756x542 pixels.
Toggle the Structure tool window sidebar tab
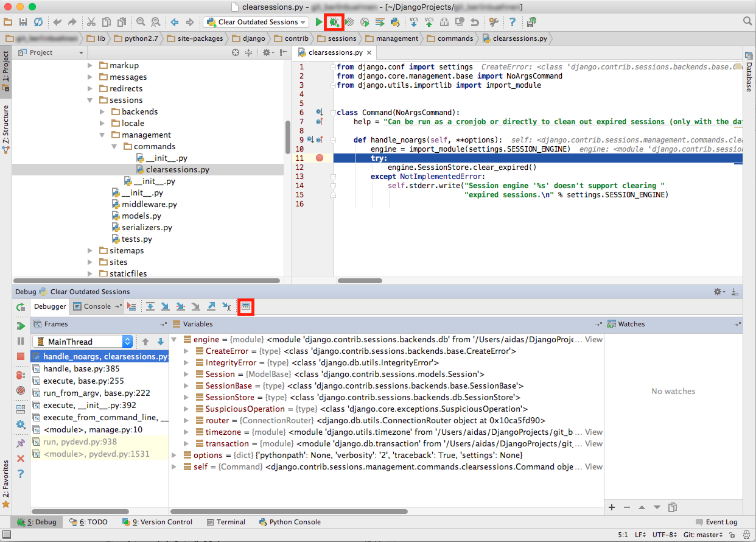[x=5, y=128]
